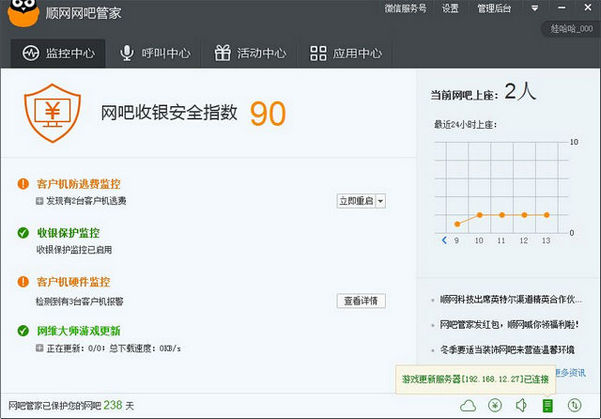Select the 客户机防逃费监控 heading

pos(79,184)
